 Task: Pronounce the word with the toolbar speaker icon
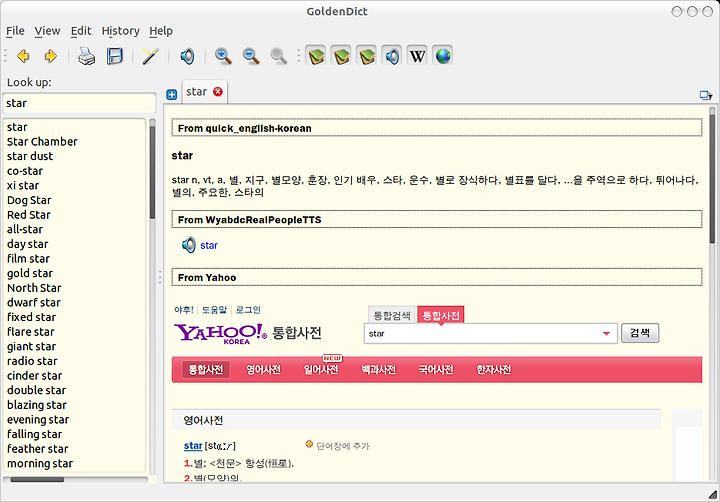[x=187, y=56]
